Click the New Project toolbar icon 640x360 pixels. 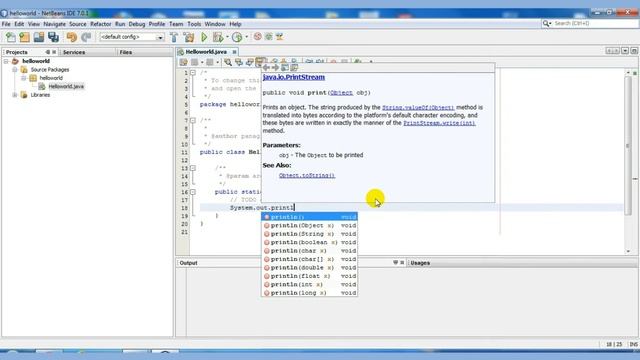[x=24, y=37]
